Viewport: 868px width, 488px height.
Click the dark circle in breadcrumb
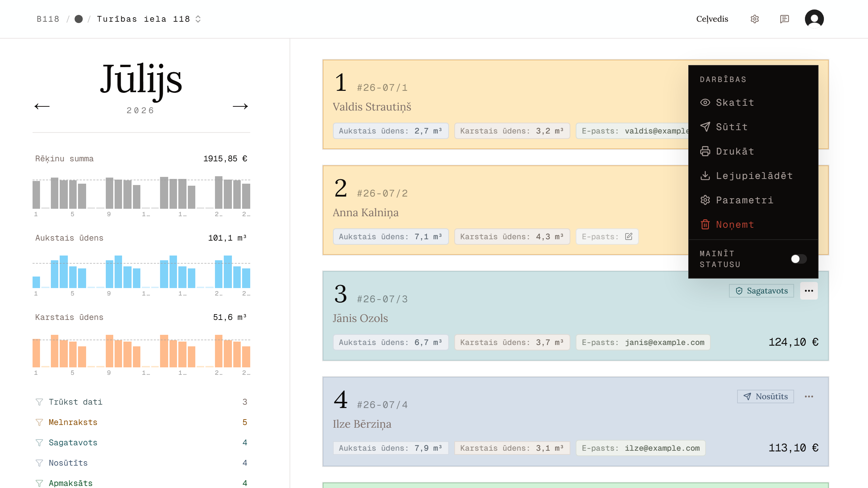(x=79, y=19)
